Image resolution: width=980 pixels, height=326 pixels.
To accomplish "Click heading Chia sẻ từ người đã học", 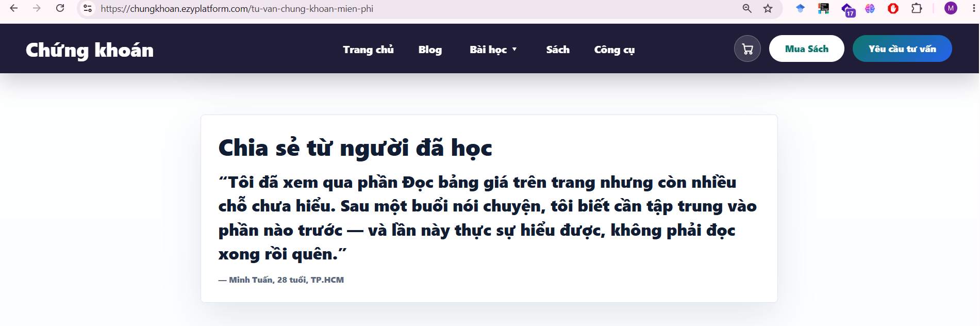I will [x=355, y=148].
